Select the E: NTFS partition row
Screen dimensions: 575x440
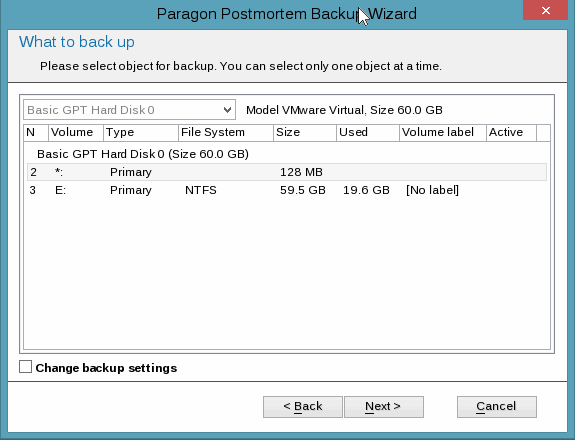pos(287,190)
